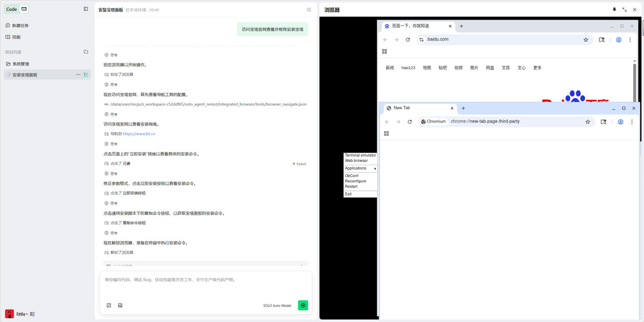Open a new tab in Baidu window
This screenshot has width=644, height=322.
461,26
